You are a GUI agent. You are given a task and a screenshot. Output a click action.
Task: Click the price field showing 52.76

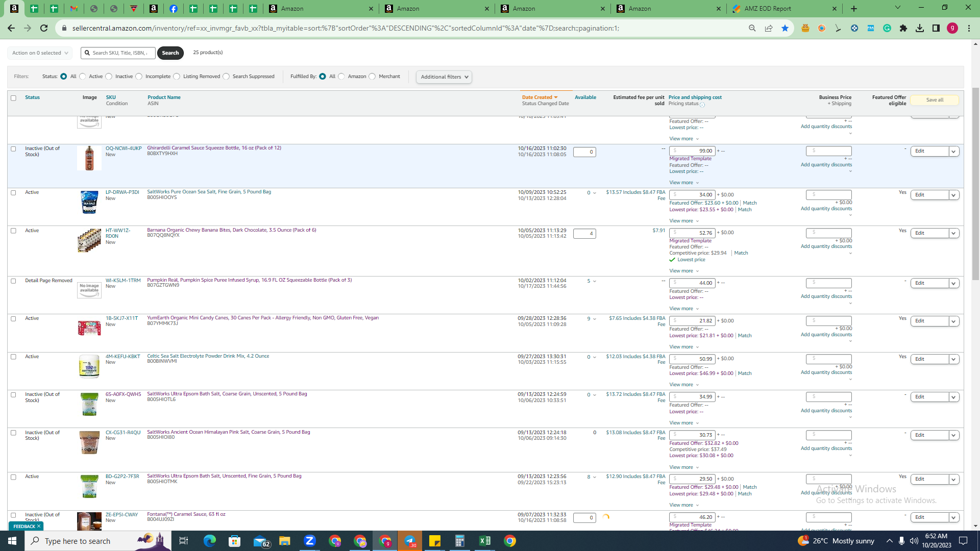692,233
